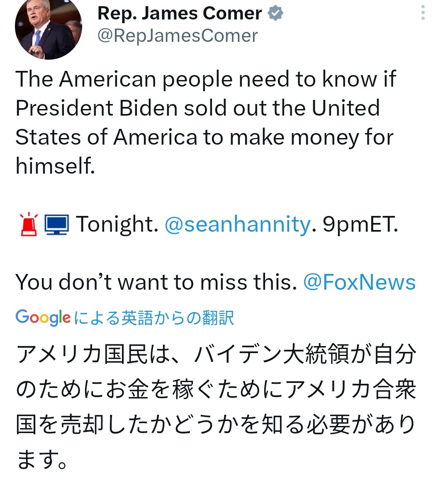Tap 'The American people need to know' line
This screenshot has height=482, width=448.
point(206,79)
